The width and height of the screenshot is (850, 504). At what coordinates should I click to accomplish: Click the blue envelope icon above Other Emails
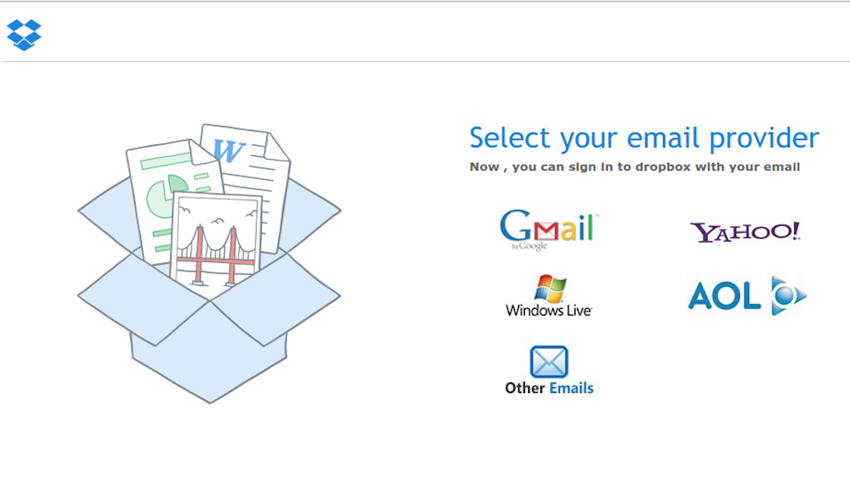coord(549,361)
